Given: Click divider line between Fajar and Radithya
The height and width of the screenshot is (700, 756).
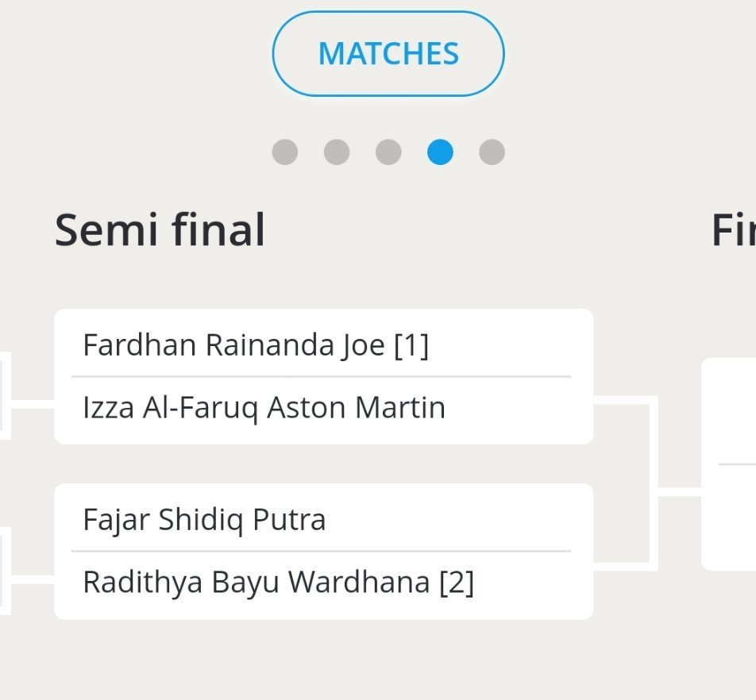Looking at the screenshot, I should point(321,551).
